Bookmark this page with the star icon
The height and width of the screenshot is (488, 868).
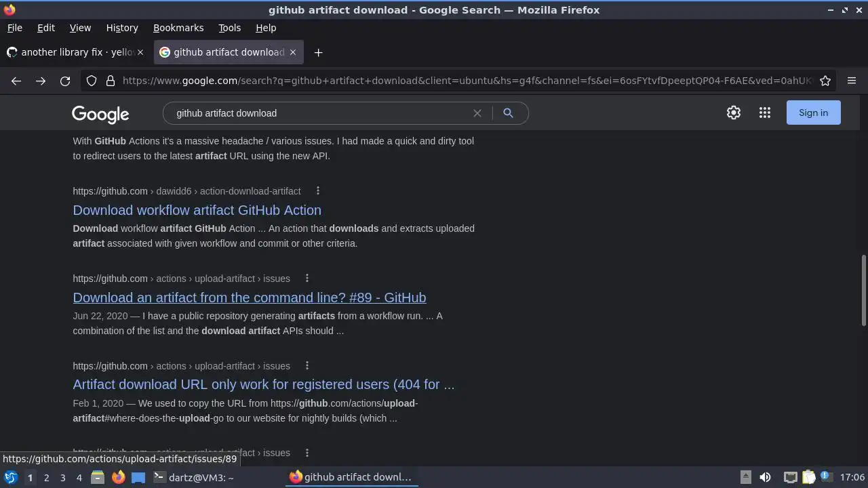click(x=825, y=81)
